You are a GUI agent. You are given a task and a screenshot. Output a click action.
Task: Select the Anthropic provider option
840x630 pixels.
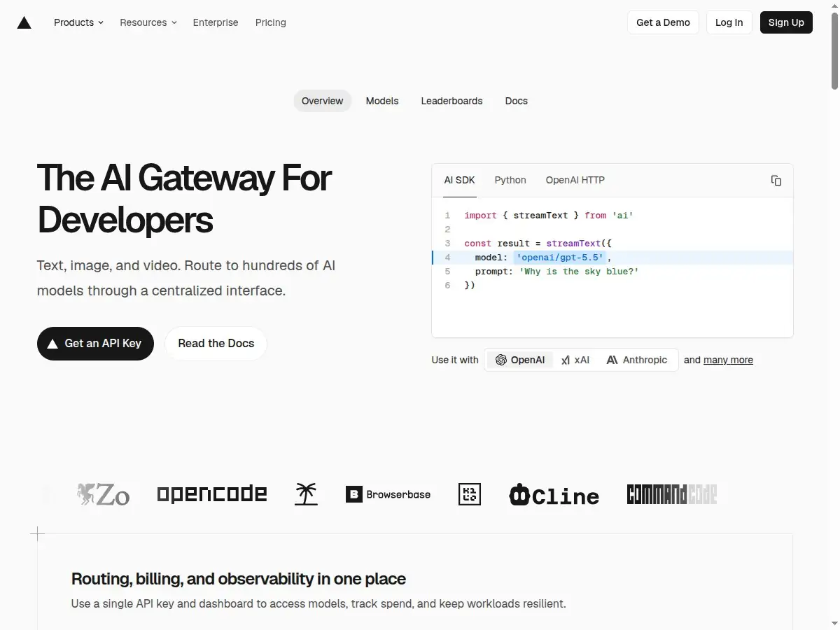click(x=637, y=360)
